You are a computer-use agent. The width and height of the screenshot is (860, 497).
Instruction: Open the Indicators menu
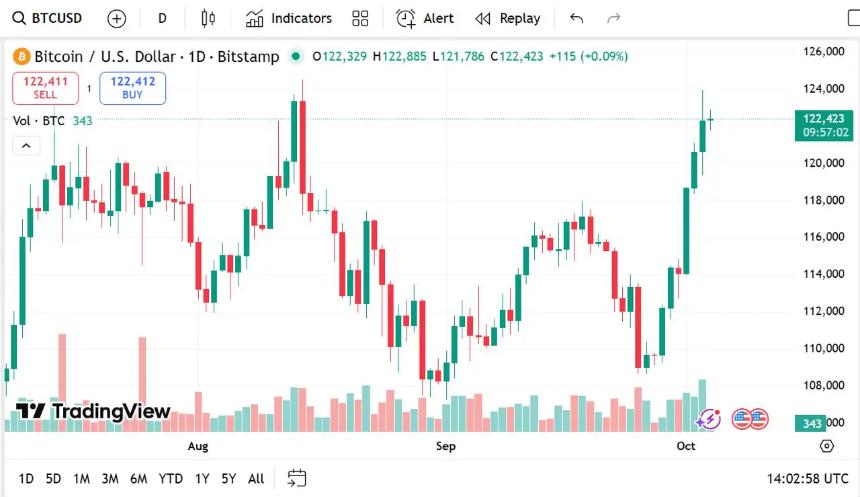289,18
